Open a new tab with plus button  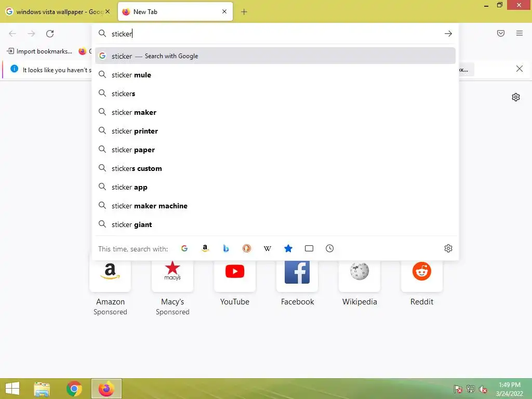coord(244,12)
